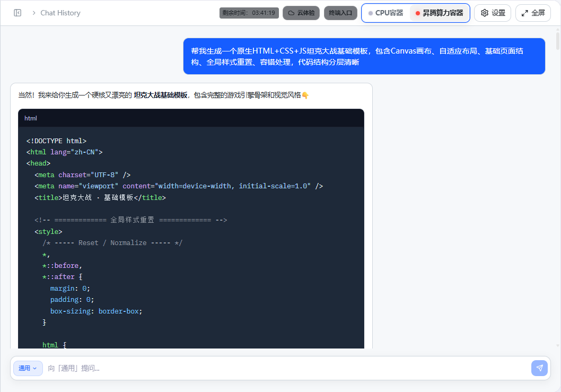The image size is (561, 392).
Task: Open the 设置 settings button
Action: (492, 13)
